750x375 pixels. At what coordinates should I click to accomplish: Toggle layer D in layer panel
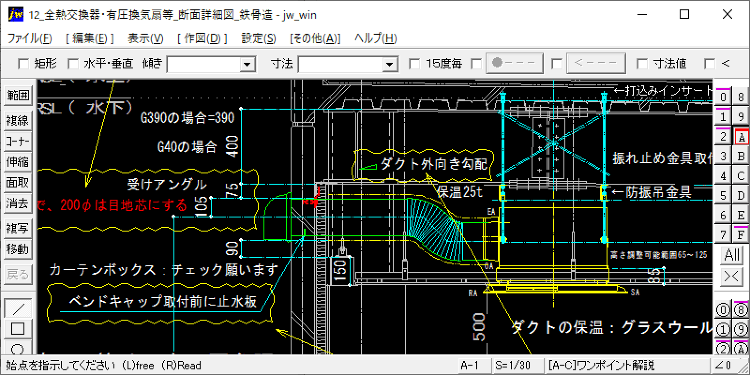click(x=741, y=196)
